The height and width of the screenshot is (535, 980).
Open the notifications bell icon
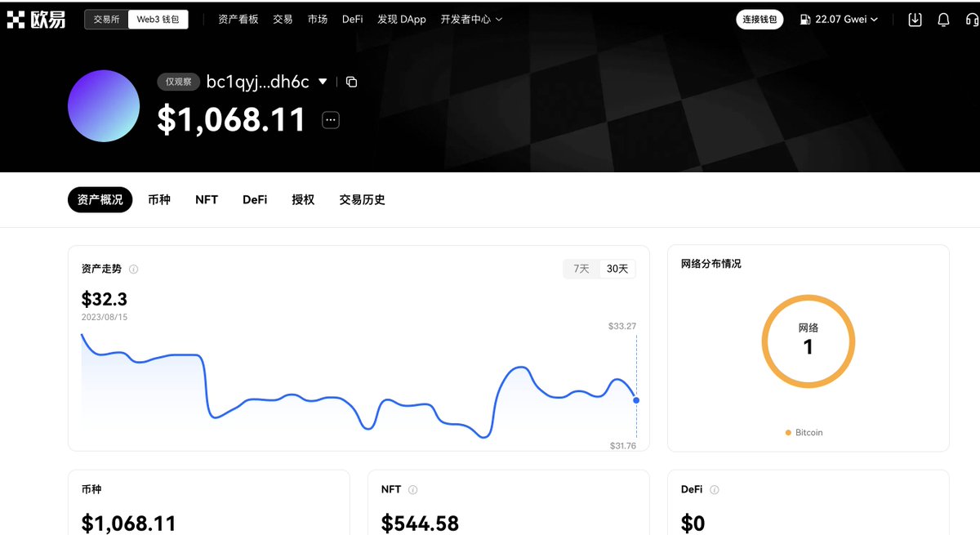(943, 20)
